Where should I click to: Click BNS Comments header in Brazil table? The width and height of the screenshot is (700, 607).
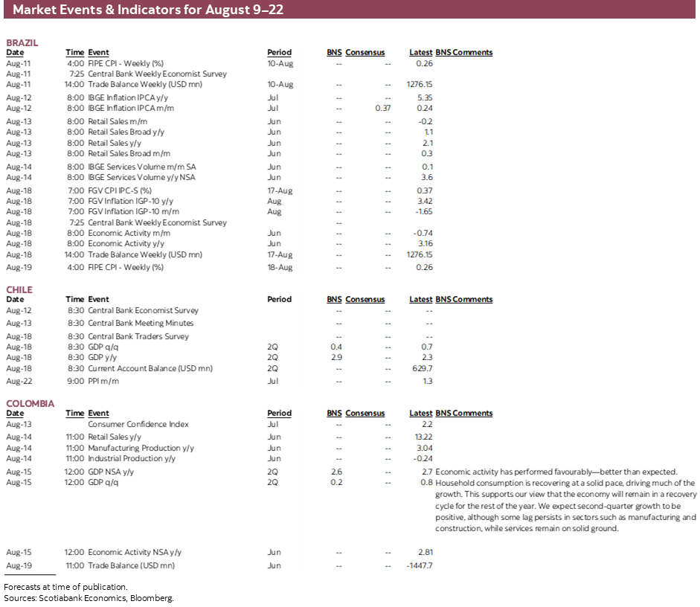463,53
